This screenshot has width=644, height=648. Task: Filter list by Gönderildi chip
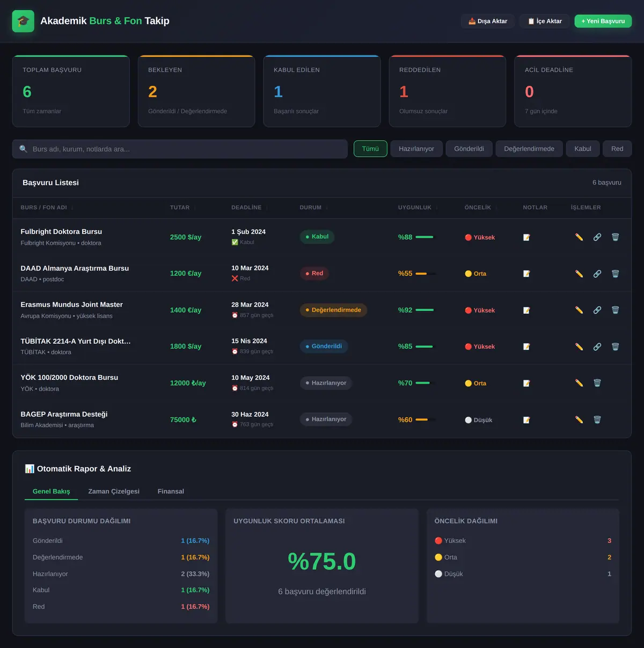[469, 149]
